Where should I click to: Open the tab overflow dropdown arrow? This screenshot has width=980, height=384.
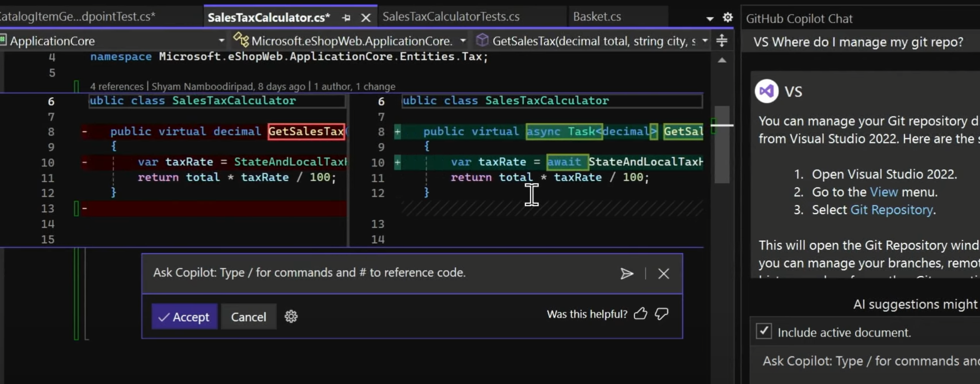point(710,18)
